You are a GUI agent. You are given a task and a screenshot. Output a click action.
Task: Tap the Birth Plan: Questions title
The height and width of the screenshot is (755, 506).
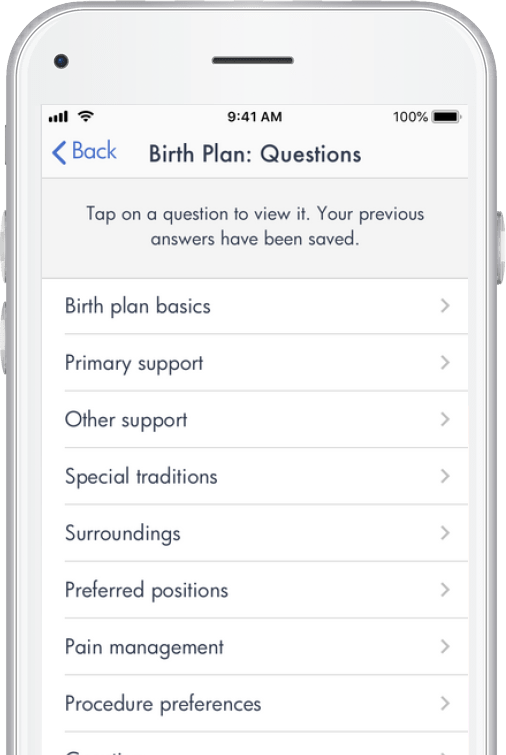point(255,154)
